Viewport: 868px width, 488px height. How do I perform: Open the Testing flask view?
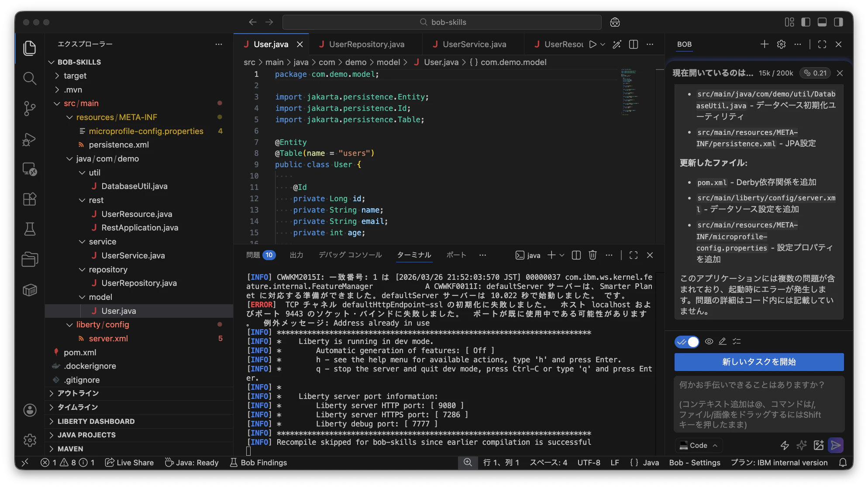point(29,229)
